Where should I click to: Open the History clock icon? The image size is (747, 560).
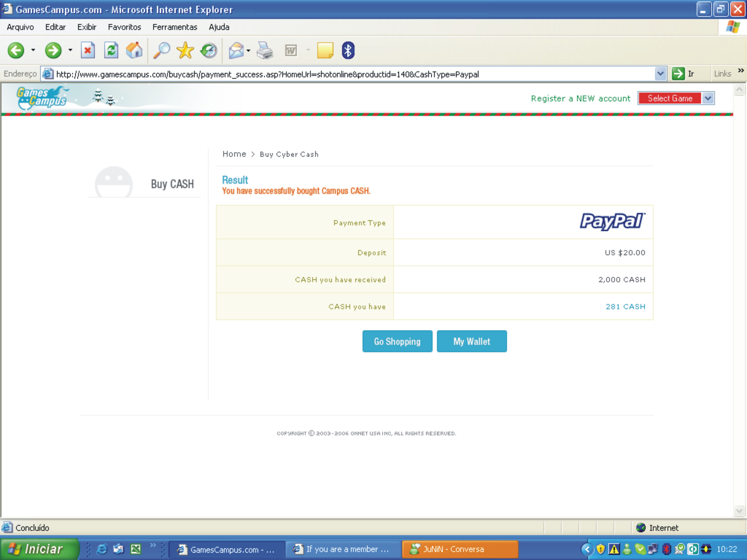tap(209, 51)
